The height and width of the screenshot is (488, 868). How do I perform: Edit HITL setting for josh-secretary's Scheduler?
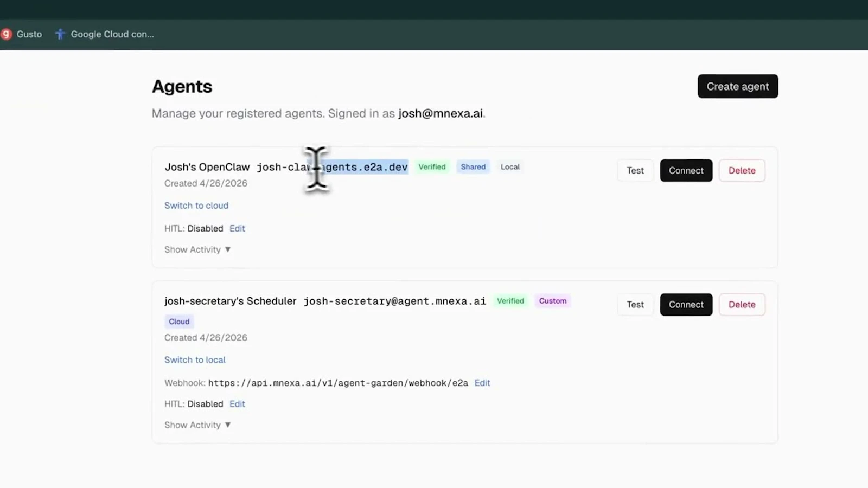click(237, 404)
